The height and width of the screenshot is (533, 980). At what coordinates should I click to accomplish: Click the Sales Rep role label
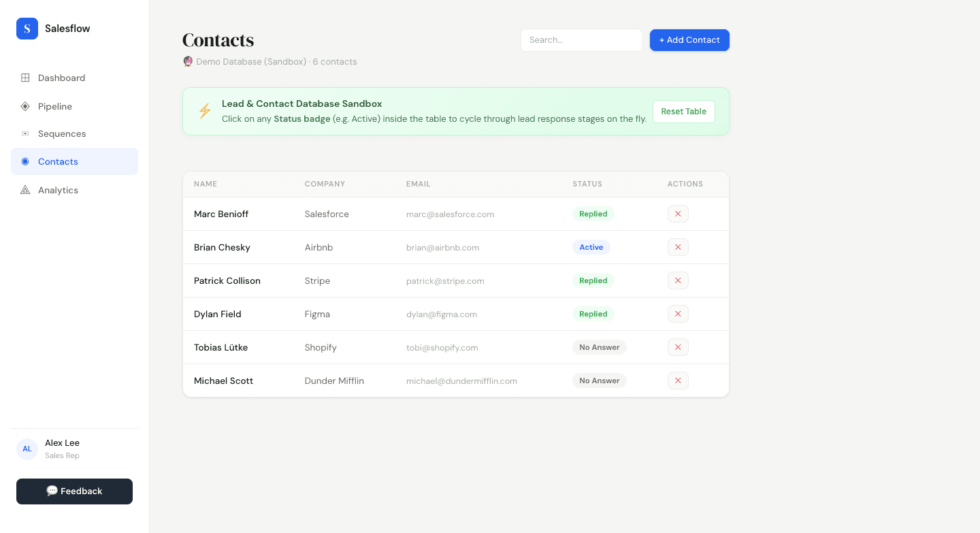[x=62, y=455]
